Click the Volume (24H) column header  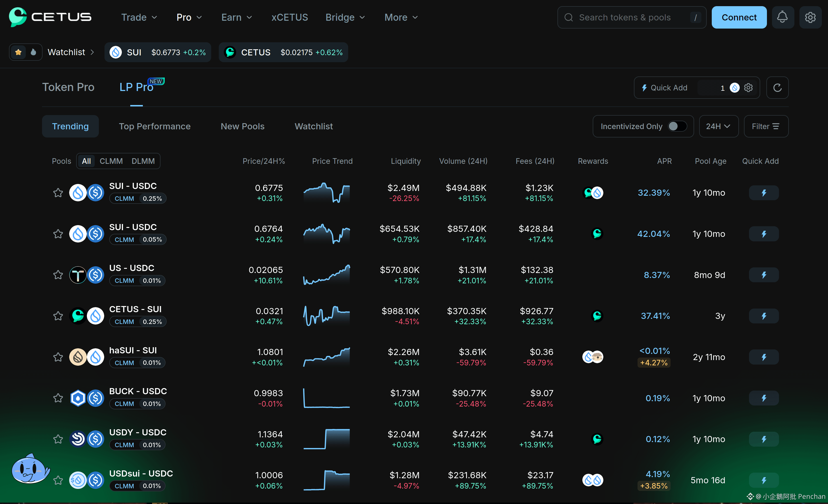click(x=463, y=161)
